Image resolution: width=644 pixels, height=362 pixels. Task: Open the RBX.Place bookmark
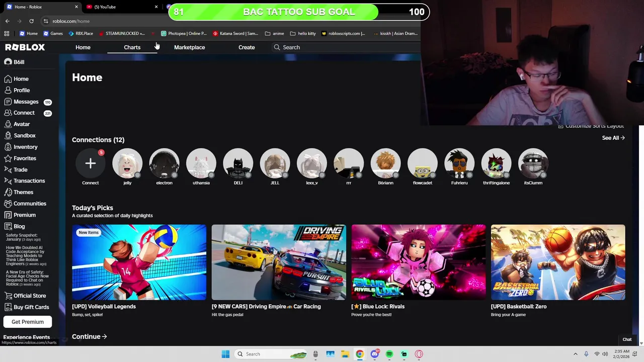tap(81, 34)
